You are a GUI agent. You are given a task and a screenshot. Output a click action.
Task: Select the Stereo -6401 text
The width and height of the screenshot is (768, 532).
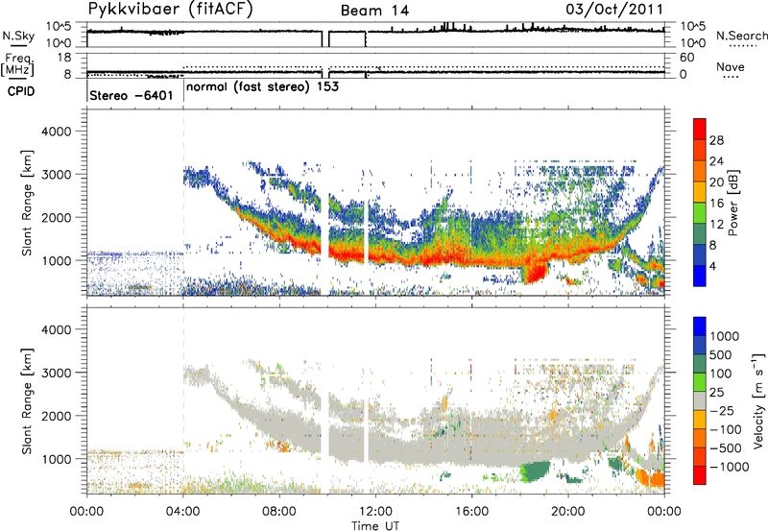click(132, 95)
